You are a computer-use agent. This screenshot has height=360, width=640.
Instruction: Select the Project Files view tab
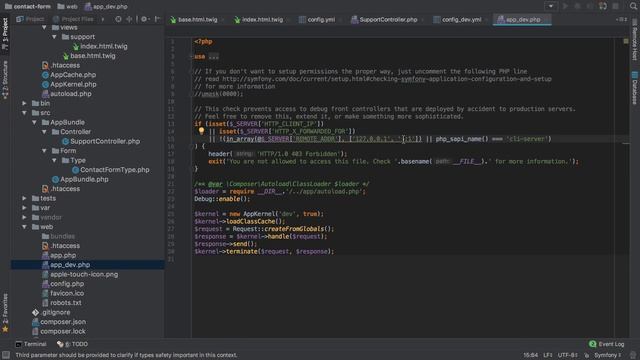click(73, 19)
